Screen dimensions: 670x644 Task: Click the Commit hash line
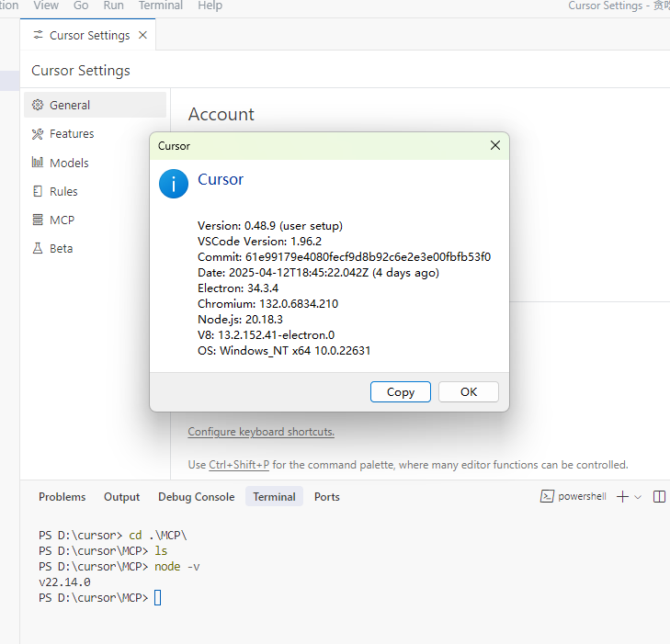(344, 256)
